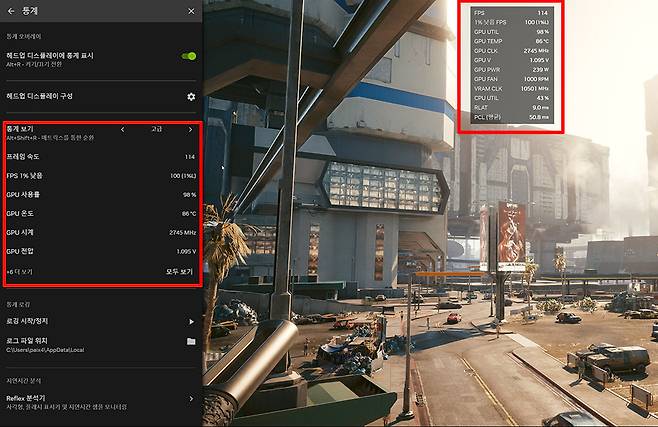Start logging with the play icon
The height and width of the screenshot is (427, 658).
(191, 321)
